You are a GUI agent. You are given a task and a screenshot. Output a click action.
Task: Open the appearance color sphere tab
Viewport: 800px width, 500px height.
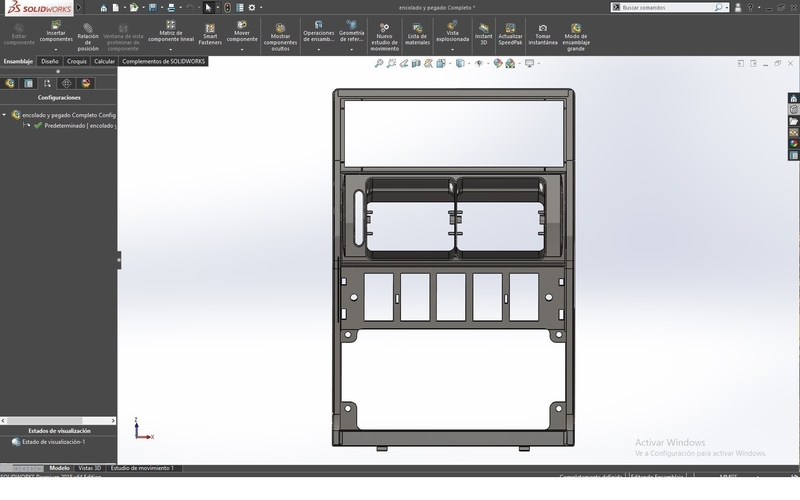coord(87,83)
